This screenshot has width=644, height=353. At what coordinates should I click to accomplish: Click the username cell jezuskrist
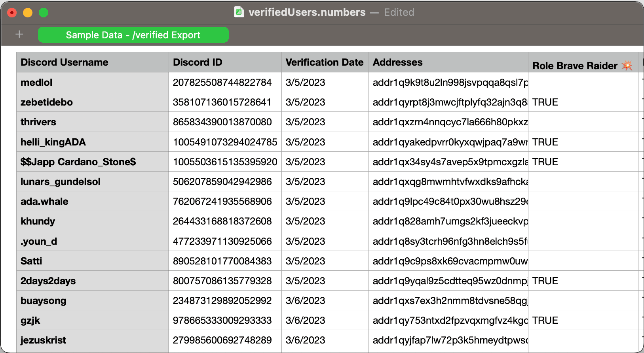point(93,340)
